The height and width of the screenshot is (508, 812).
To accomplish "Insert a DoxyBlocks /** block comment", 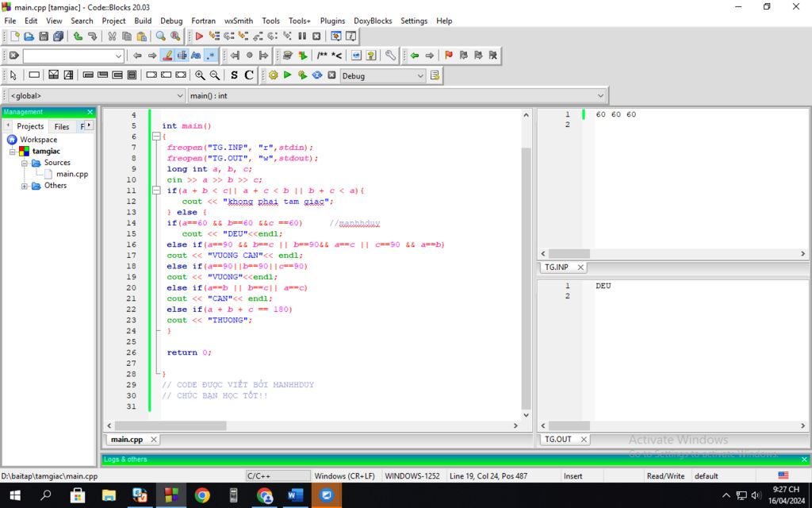I will point(322,56).
